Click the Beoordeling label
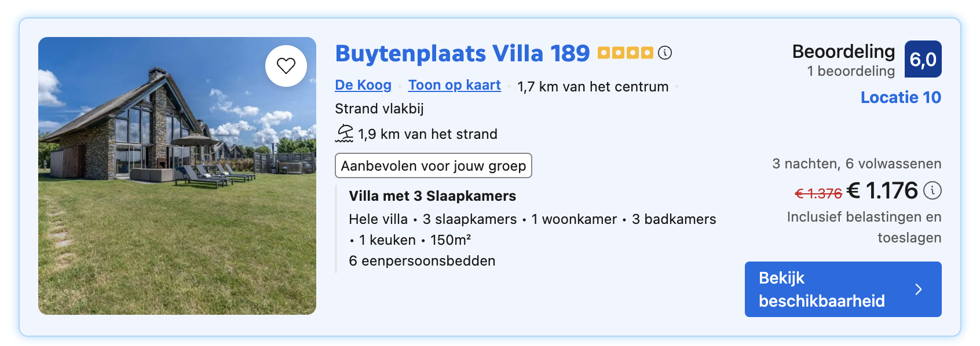980x346 pixels. click(843, 51)
